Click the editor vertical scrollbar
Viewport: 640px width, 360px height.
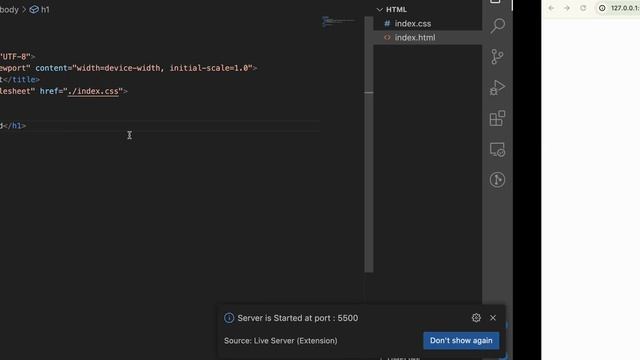tap(369, 144)
